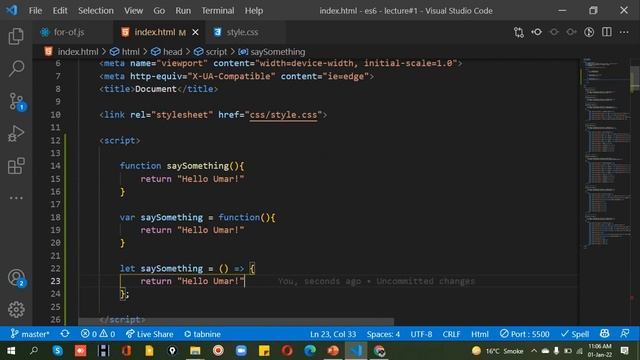Open the Edit menu
Screen dimensions: 640x360
60,11
